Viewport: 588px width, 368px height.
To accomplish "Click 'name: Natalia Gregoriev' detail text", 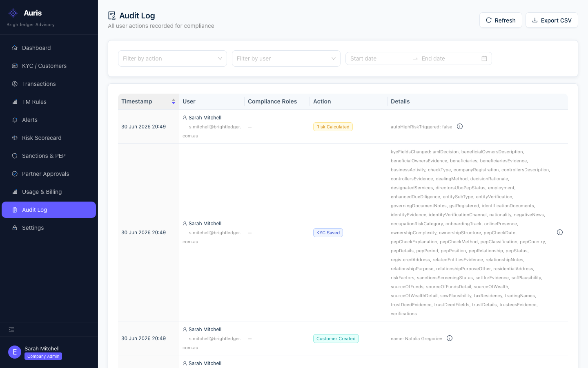I will (416, 339).
